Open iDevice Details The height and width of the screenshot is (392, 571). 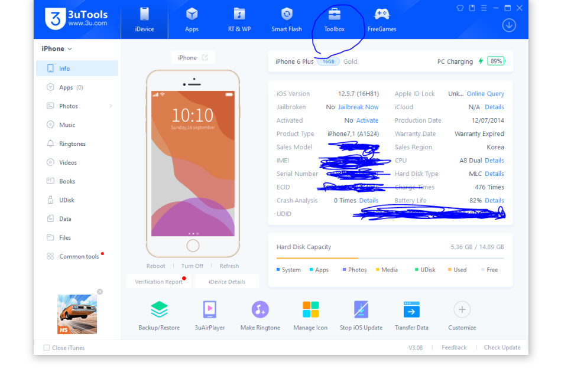(227, 282)
